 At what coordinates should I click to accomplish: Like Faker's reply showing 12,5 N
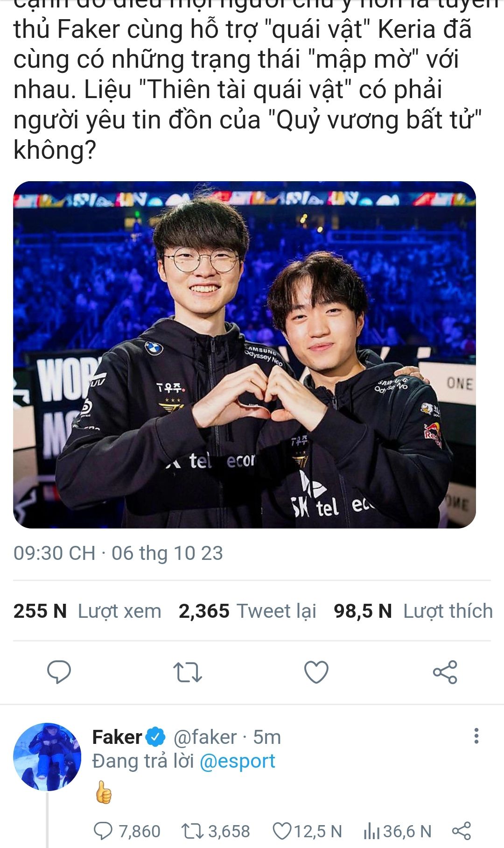pyautogui.click(x=307, y=831)
